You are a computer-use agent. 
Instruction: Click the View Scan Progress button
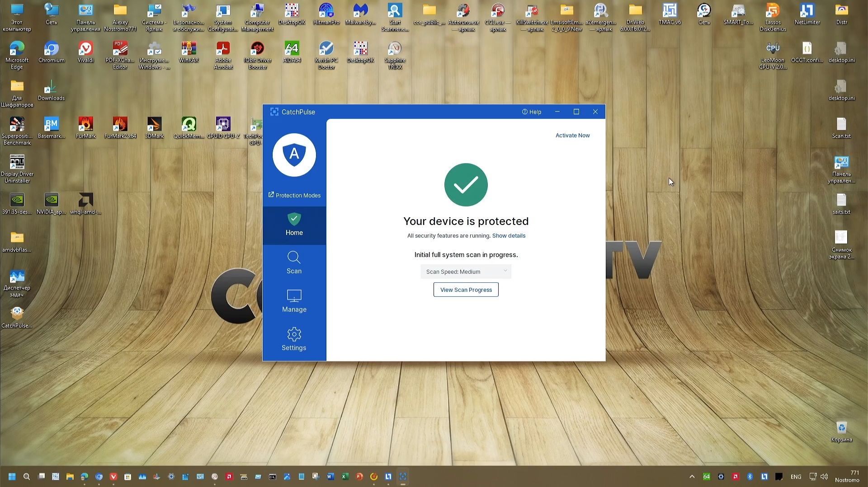point(466,290)
